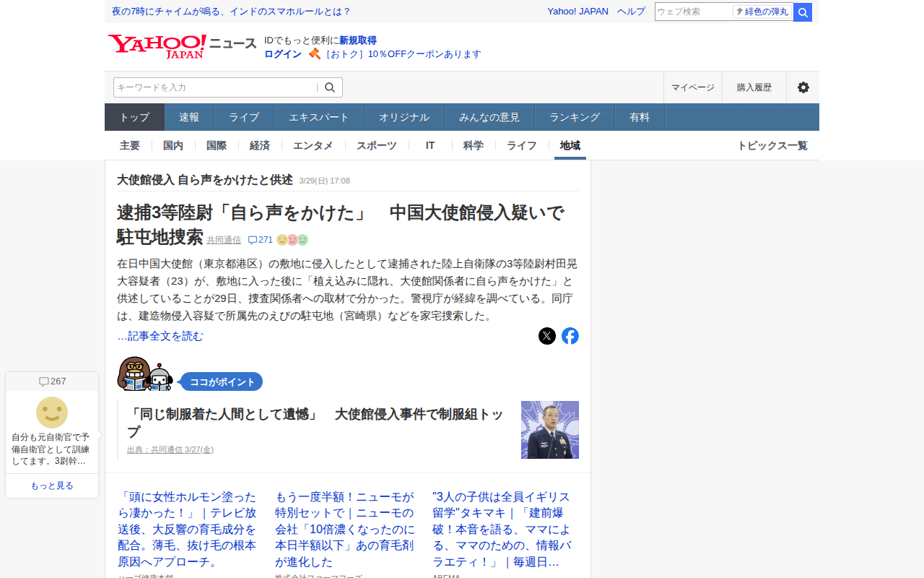Click the uniformed officer thumbnail image
Screen dimensions: 924x578
pyautogui.click(x=550, y=430)
